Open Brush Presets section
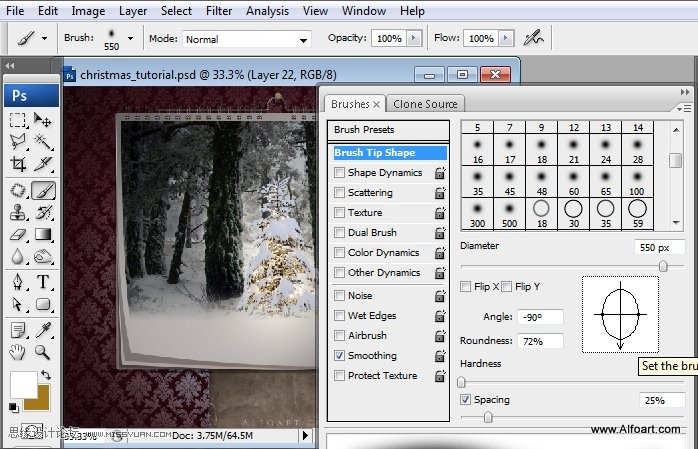698x449 pixels. click(x=388, y=130)
